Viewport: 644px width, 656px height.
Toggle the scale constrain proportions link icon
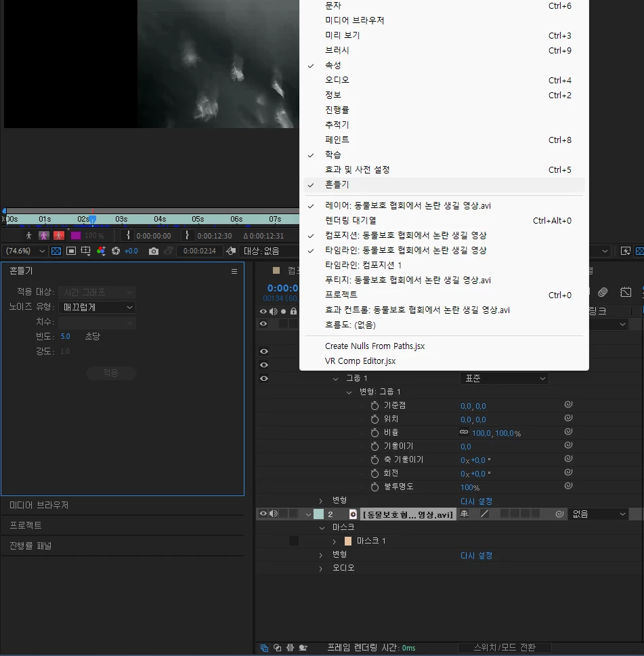click(464, 432)
